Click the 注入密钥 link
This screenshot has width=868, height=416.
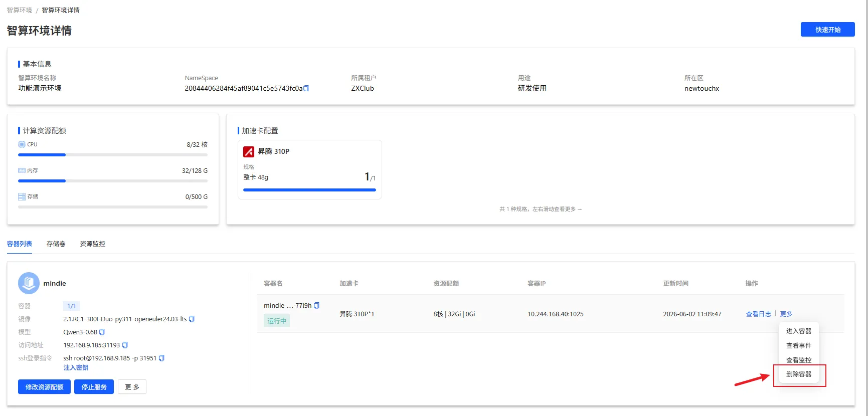tap(76, 367)
